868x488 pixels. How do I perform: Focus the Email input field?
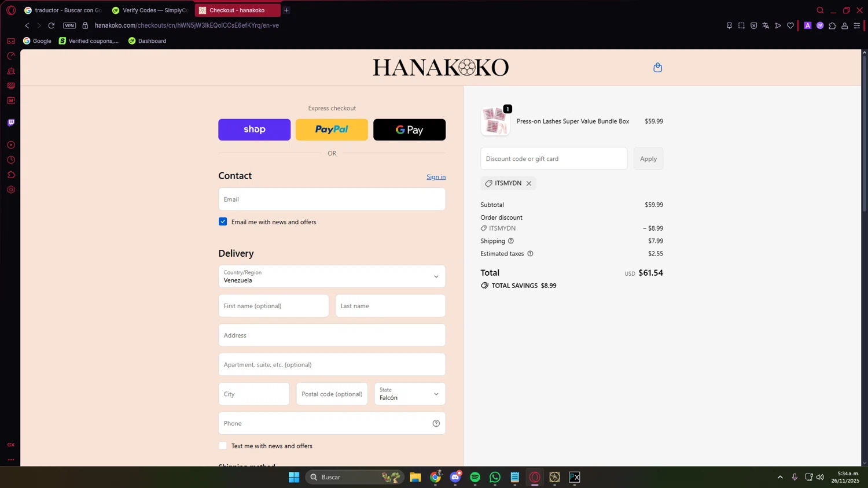pos(332,199)
